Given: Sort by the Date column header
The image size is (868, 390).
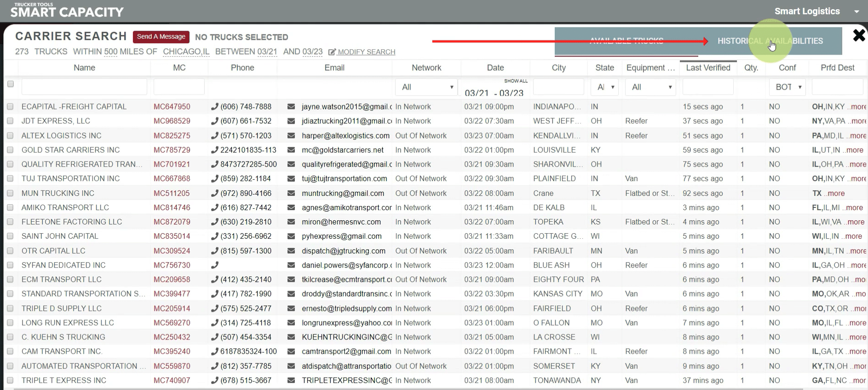Looking at the screenshot, I should click(495, 68).
